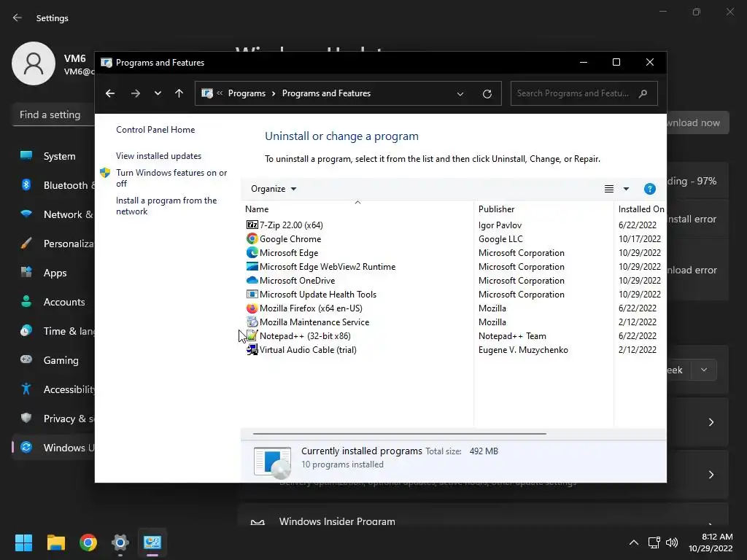Screen dimensions: 747x560
Task: Sort programs by Name column
Action: coord(357,209)
